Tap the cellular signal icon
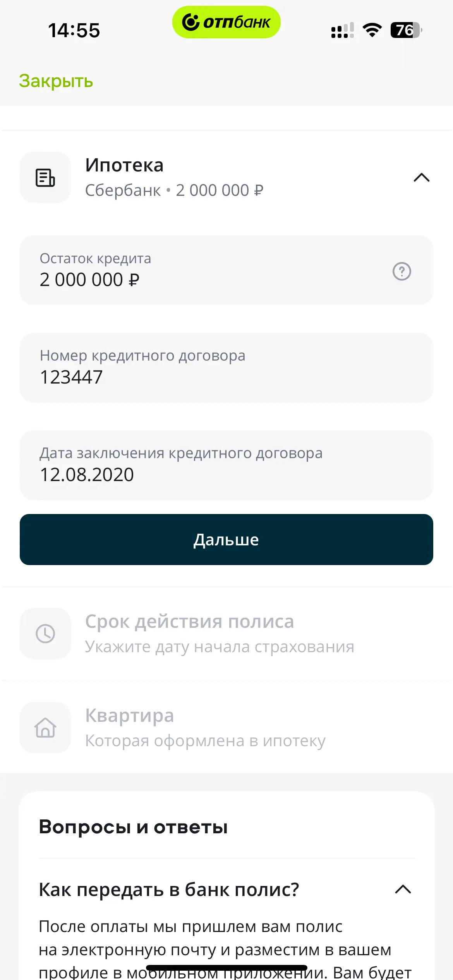The image size is (453, 980). coord(342,30)
